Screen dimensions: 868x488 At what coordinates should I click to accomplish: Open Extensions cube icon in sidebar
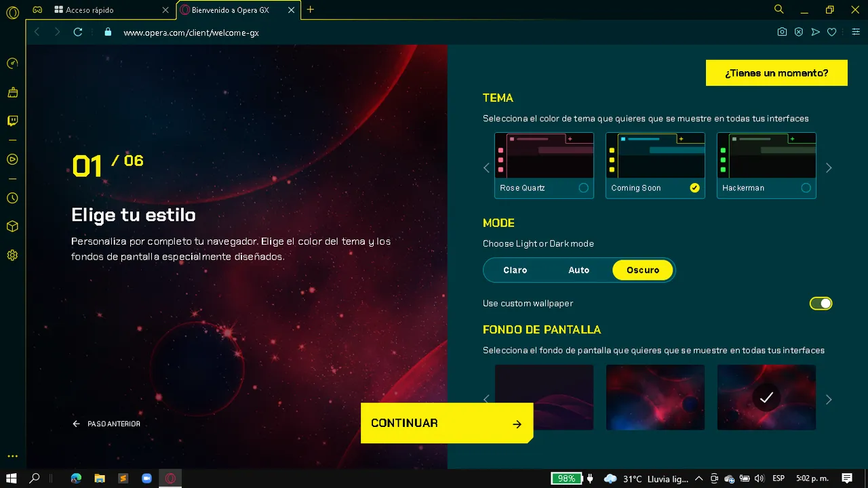[x=12, y=226]
